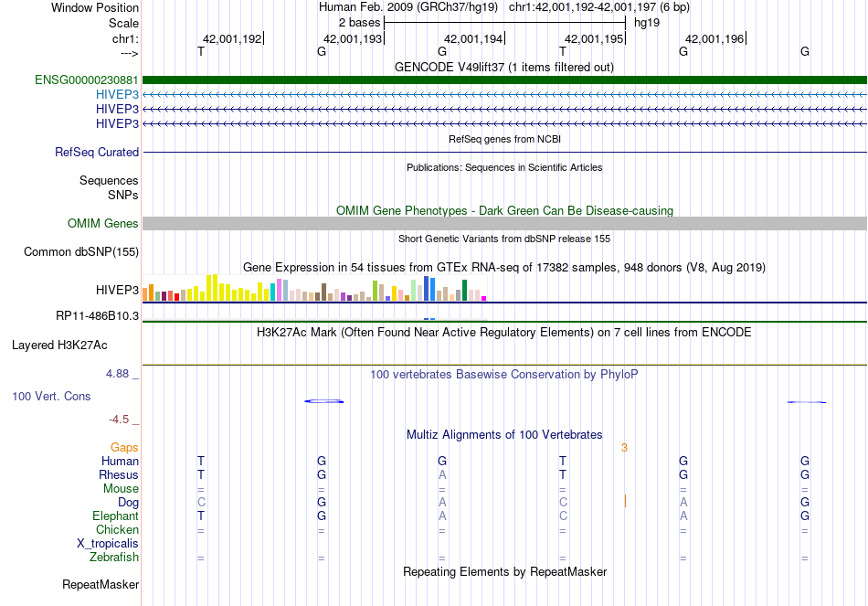The width and height of the screenshot is (868, 606).
Task: Click the Scale label
Action: point(123,23)
